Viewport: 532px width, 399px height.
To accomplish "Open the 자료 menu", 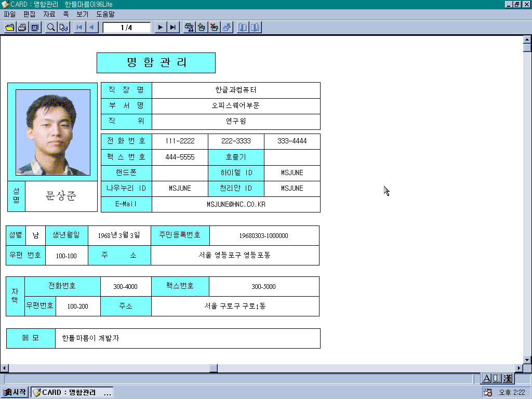I will [49, 14].
